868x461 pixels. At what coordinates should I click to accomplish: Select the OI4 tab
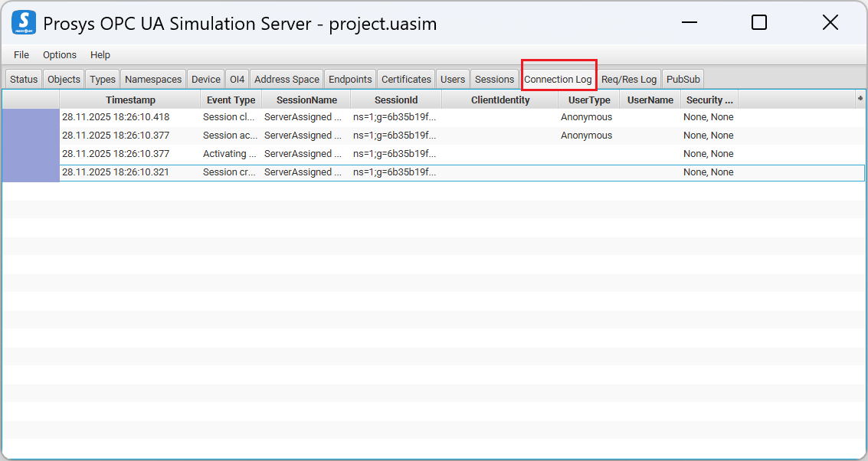coord(237,79)
